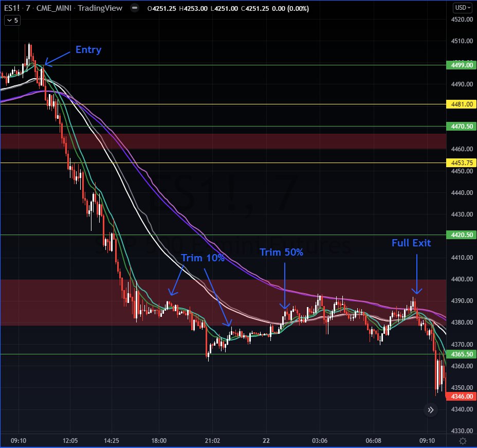Screen dimensions: 477x448
Task: Click the O4251.25 open value in header
Action: 161,8
